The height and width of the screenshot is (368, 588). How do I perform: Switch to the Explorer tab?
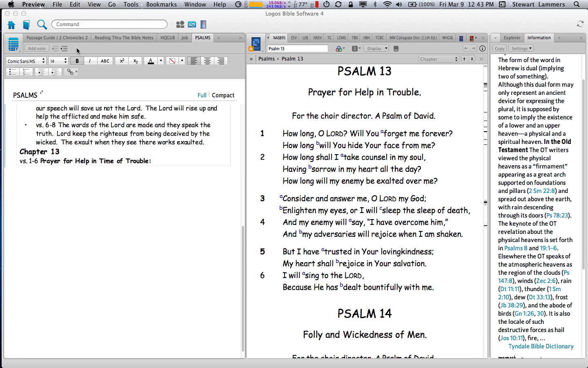point(512,38)
